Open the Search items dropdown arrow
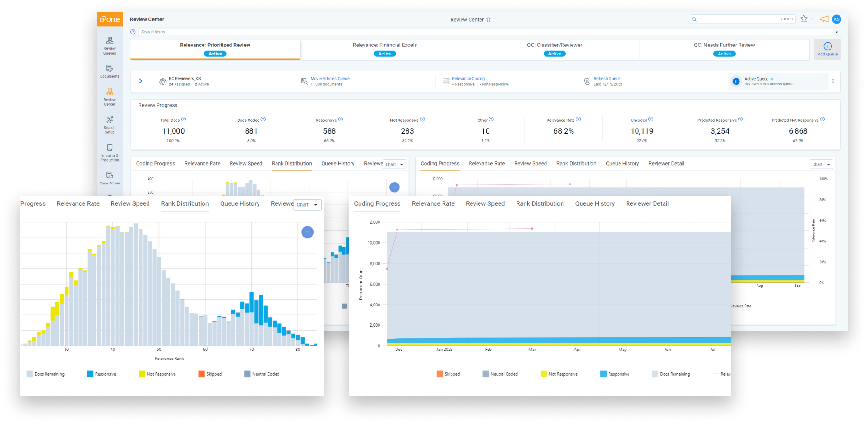Screen dimensions: 868x424 [836, 32]
